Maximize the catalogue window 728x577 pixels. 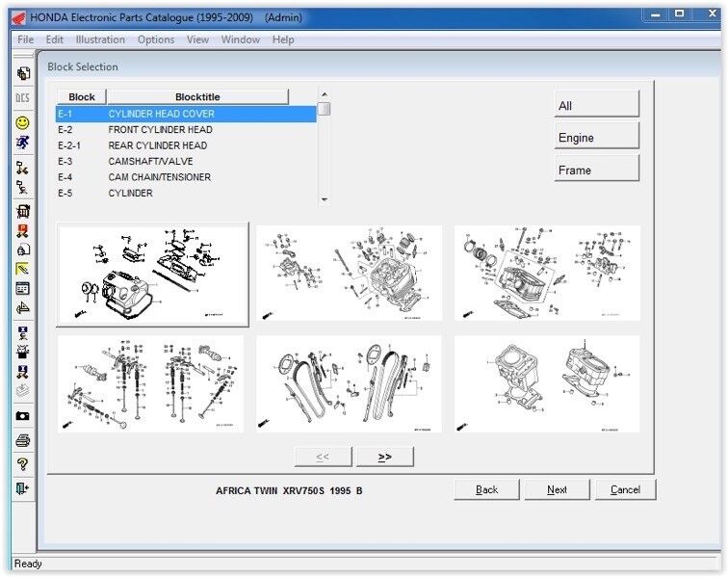679,13
